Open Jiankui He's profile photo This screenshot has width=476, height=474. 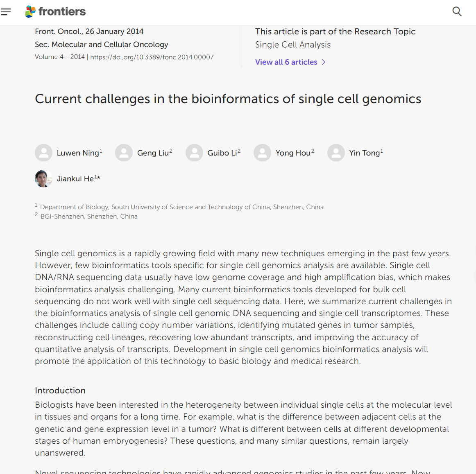(x=43, y=178)
